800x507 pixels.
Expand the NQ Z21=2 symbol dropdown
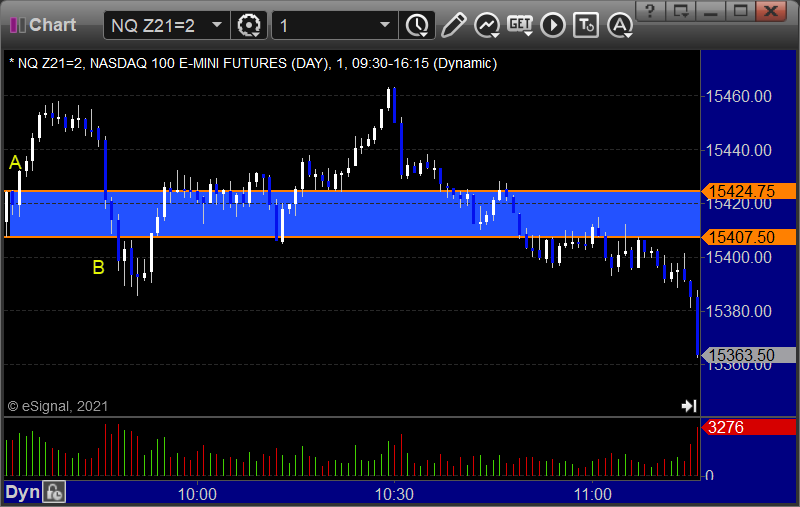click(217, 24)
